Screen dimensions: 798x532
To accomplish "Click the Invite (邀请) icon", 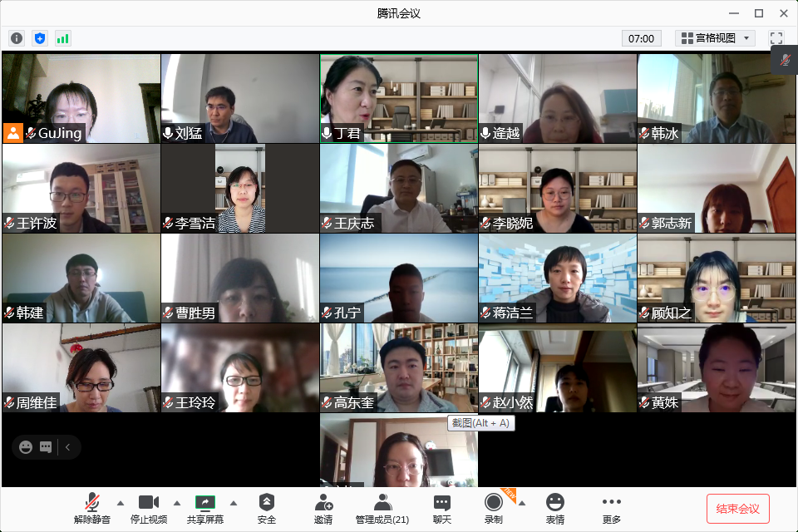I will (323, 508).
